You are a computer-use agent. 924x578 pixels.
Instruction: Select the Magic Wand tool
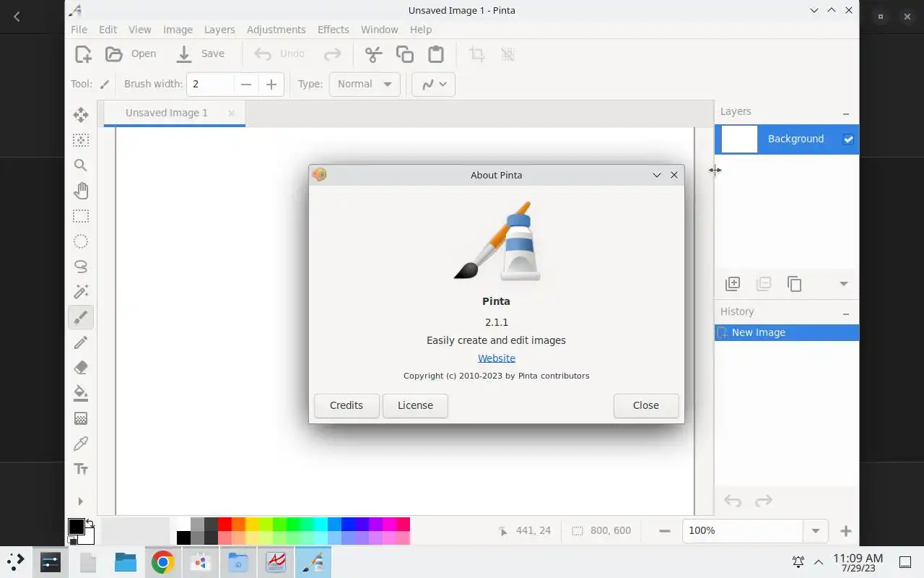tap(81, 292)
